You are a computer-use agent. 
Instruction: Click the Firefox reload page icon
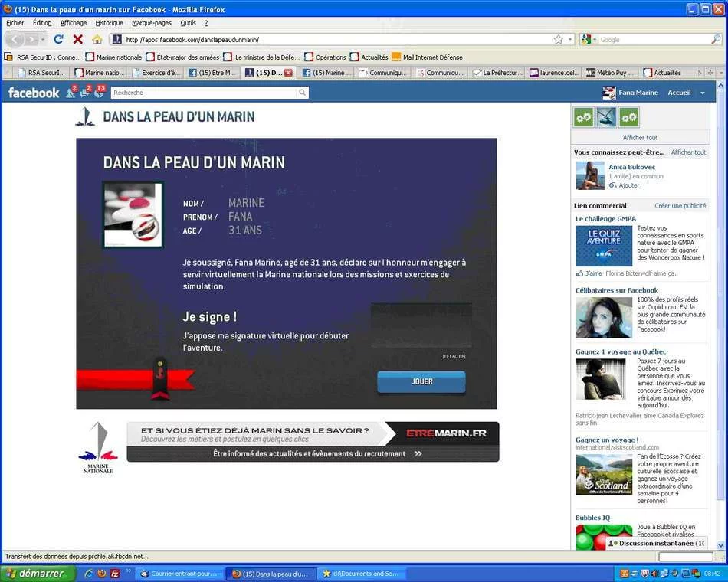(58, 39)
